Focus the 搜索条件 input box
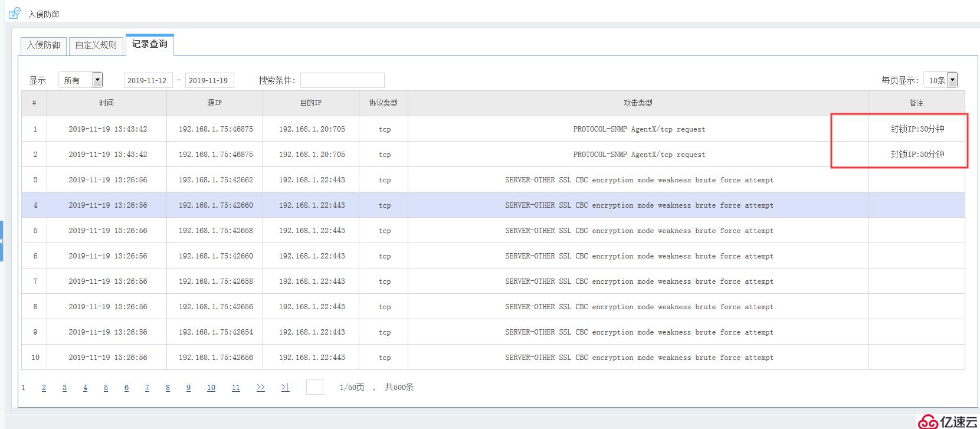The width and height of the screenshot is (980, 429). click(x=342, y=80)
